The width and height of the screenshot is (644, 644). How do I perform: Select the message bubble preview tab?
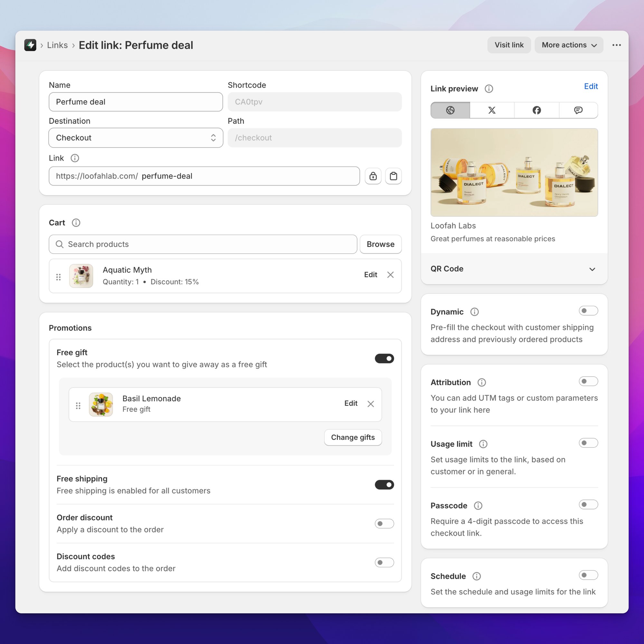(578, 110)
